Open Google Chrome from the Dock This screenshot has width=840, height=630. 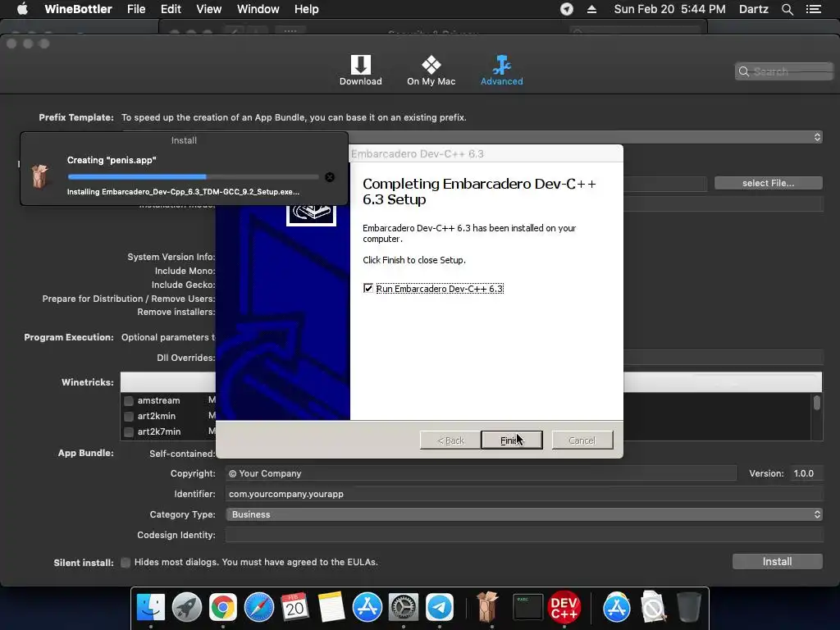coord(223,608)
